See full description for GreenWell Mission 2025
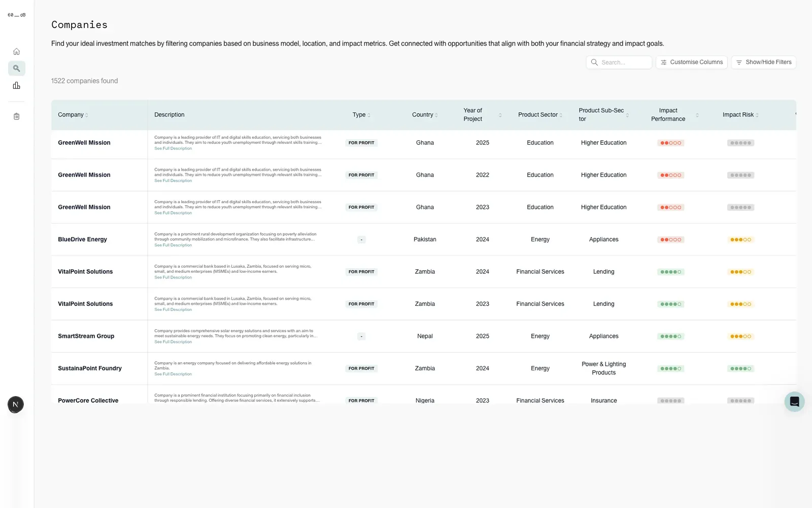 pyautogui.click(x=173, y=149)
